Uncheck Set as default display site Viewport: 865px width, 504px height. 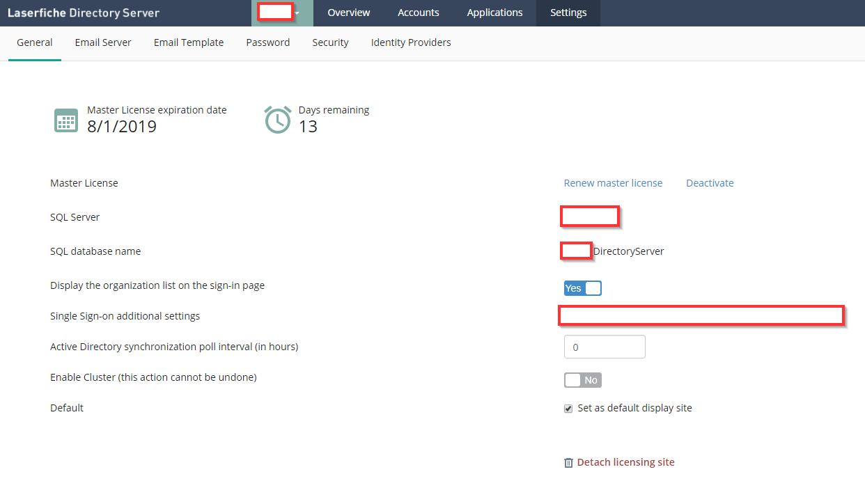[x=568, y=409]
